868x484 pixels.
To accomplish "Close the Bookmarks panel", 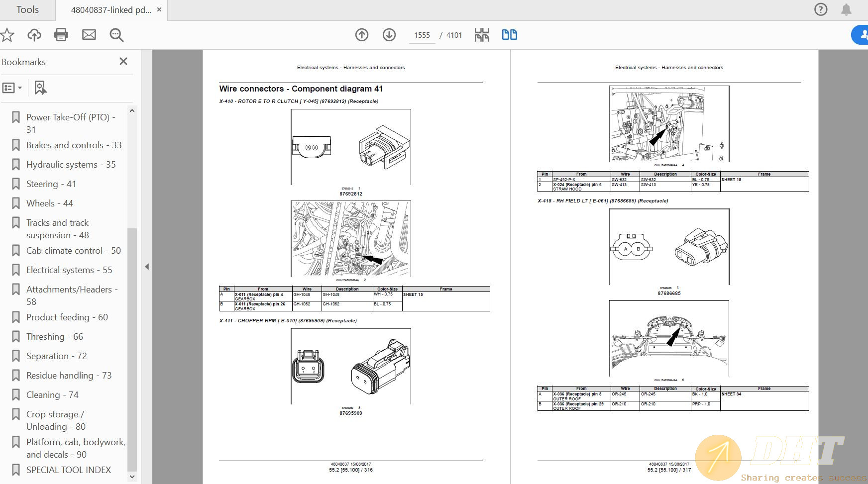I will (x=123, y=61).
